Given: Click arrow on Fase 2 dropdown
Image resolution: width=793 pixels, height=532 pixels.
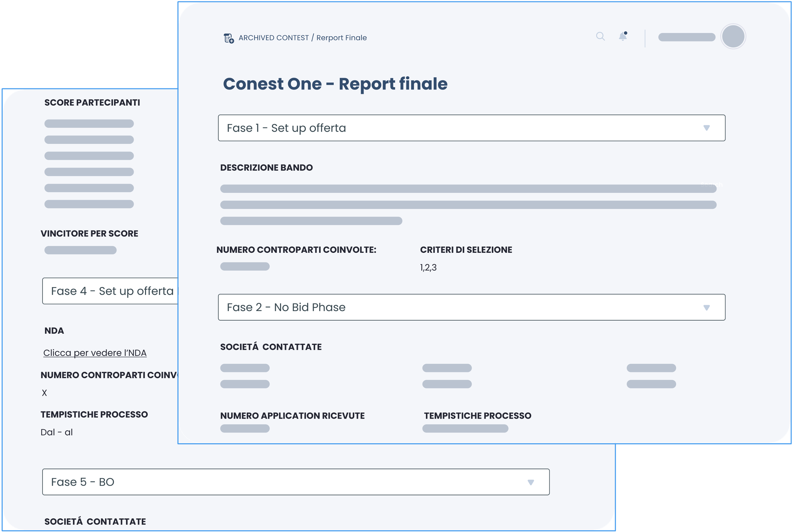Looking at the screenshot, I should click(x=706, y=308).
